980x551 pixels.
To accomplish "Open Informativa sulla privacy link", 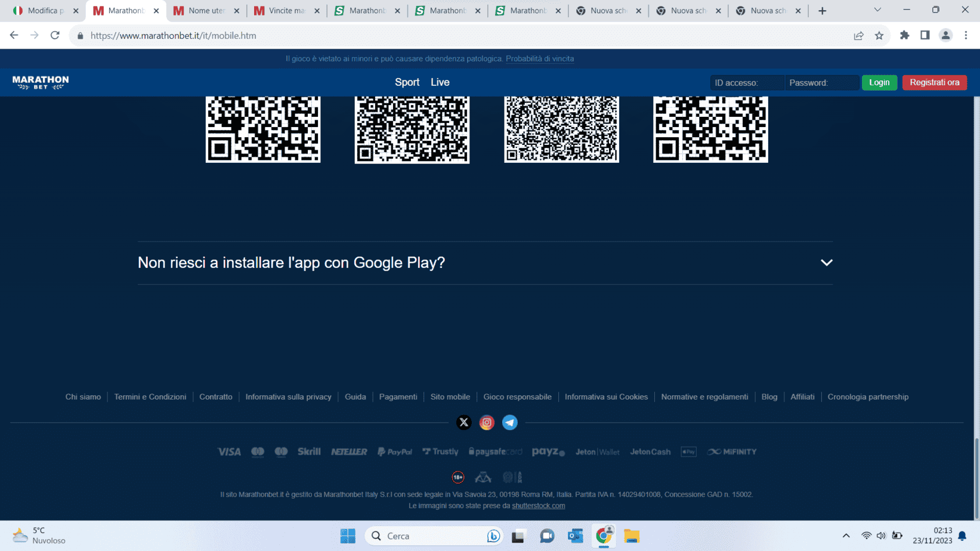I will pyautogui.click(x=288, y=397).
